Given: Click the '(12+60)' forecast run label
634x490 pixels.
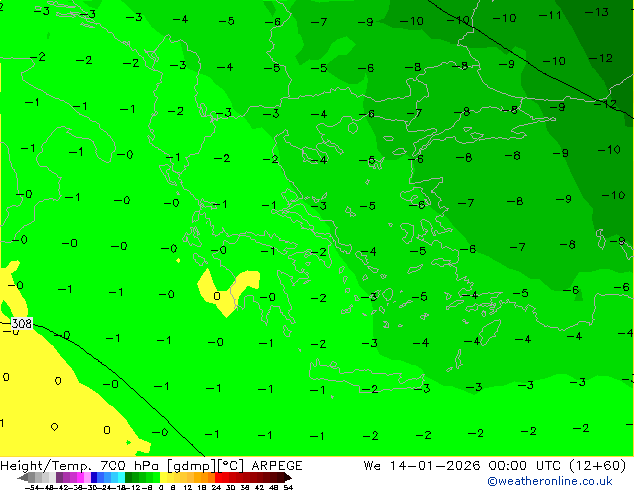Looking at the screenshot, I should (x=597, y=466).
